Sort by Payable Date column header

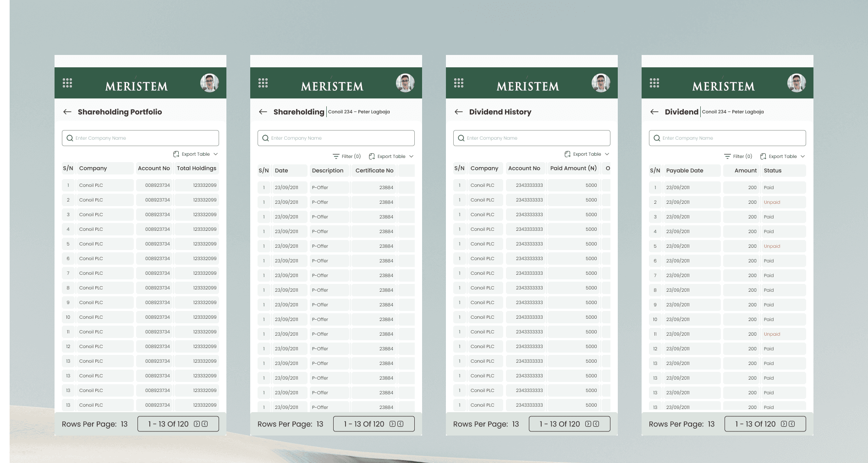(692, 171)
